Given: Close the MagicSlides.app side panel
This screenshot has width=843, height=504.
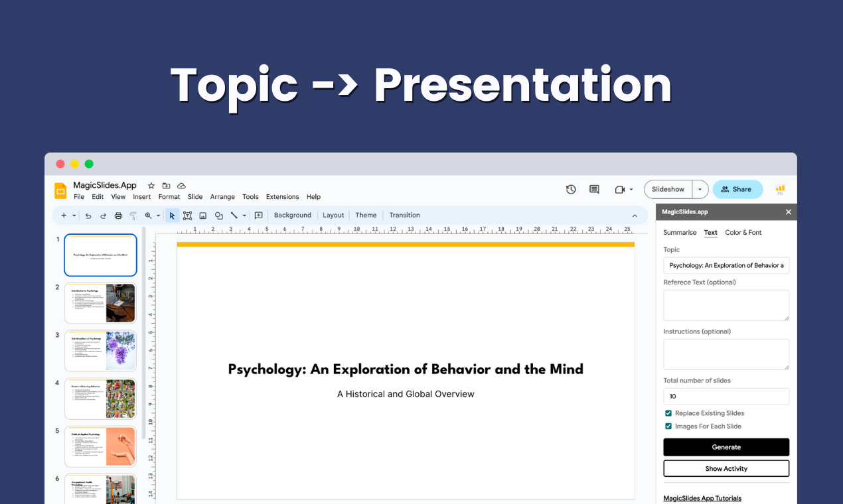Looking at the screenshot, I should point(789,212).
